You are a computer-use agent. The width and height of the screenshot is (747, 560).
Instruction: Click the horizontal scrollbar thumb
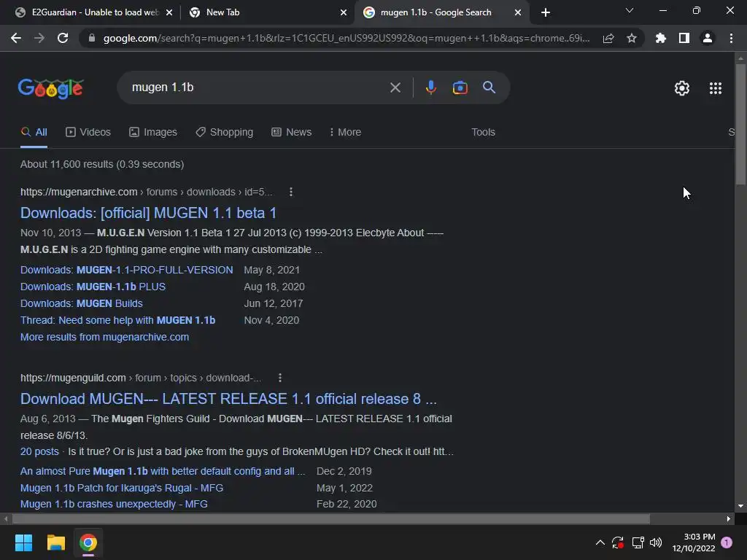(x=331, y=518)
